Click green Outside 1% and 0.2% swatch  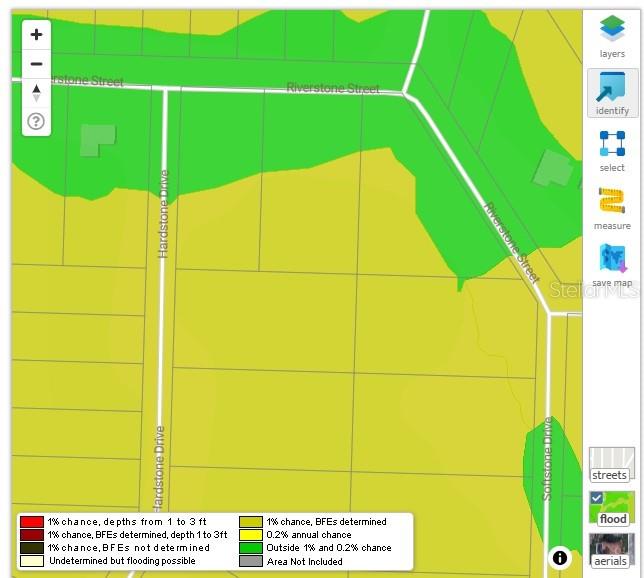tap(251, 548)
